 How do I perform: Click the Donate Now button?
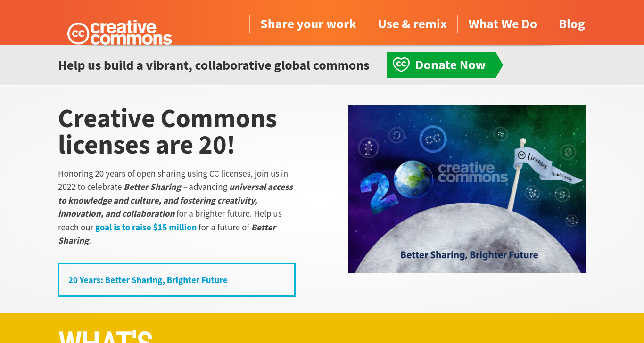point(445,65)
